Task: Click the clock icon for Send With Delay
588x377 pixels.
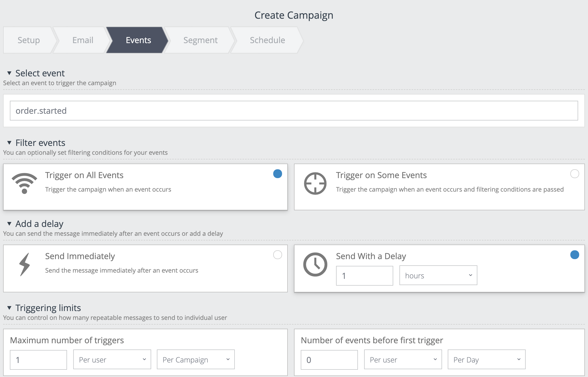Action: [x=315, y=264]
